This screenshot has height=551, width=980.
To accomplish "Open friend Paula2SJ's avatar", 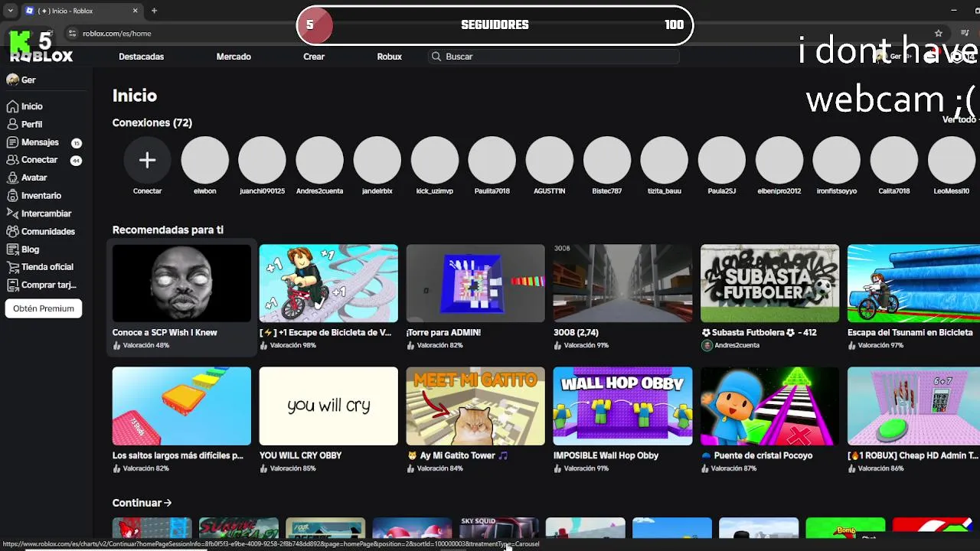I will point(721,160).
